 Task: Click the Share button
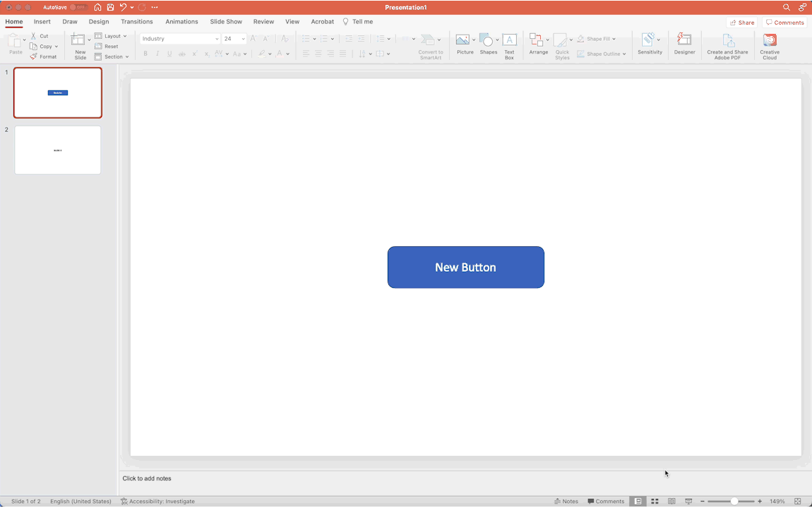pyautogui.click(x=741, y=23)
